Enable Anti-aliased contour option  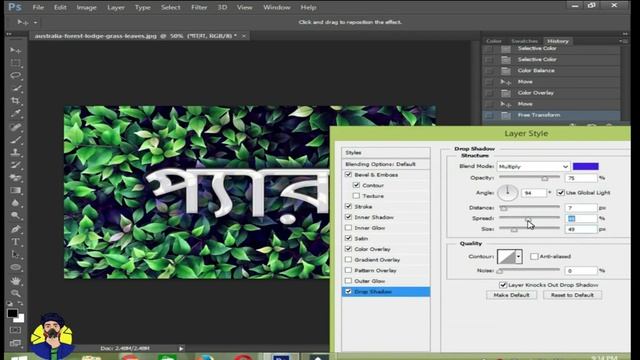[534, 256]
